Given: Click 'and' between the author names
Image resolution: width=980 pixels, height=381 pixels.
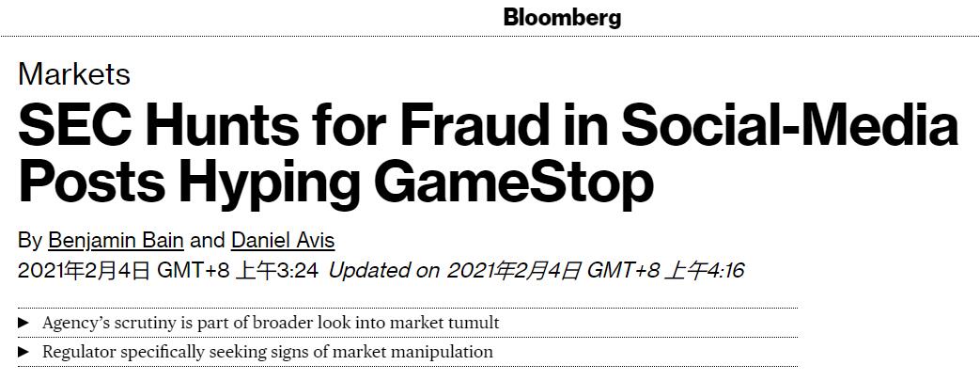Looking at the screenshot, I should [208, 240].
